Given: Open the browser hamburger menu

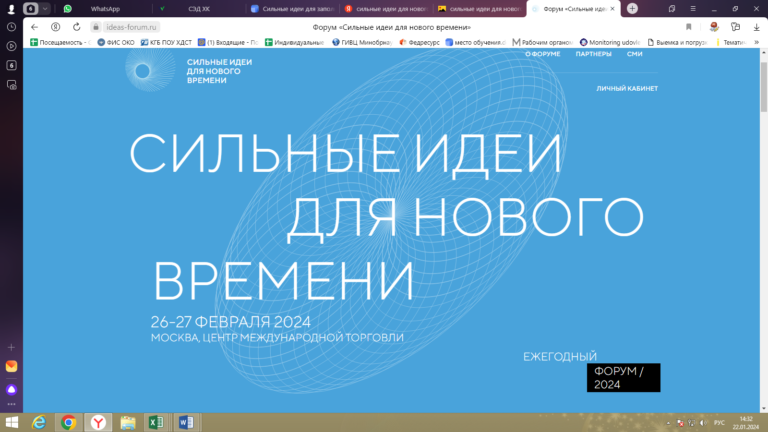Looking at the screenshot, I should [693, 9].
